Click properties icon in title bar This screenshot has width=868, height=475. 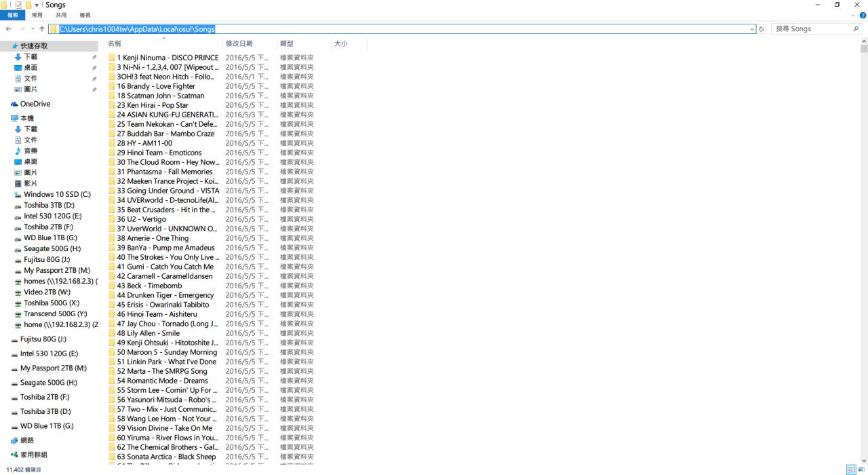(x=18, y=5)
